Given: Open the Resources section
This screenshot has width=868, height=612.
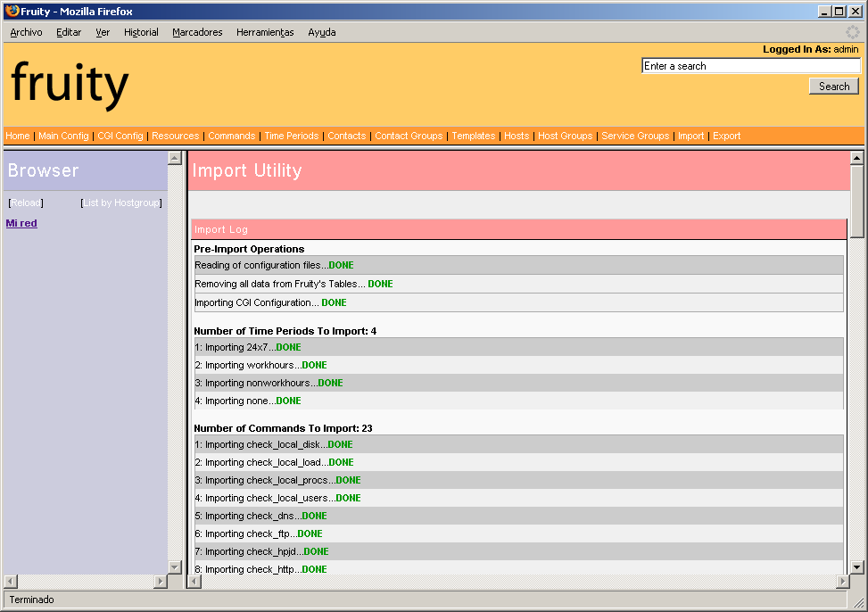Looking at the screenshot, I should pyautogui.click(x=176, y=136).
